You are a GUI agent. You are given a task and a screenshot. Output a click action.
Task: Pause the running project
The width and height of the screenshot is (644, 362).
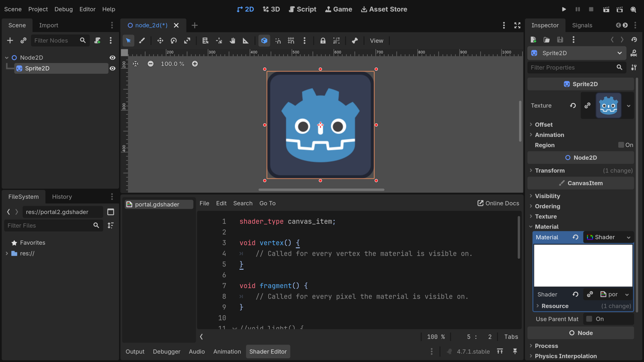(578, 9)
